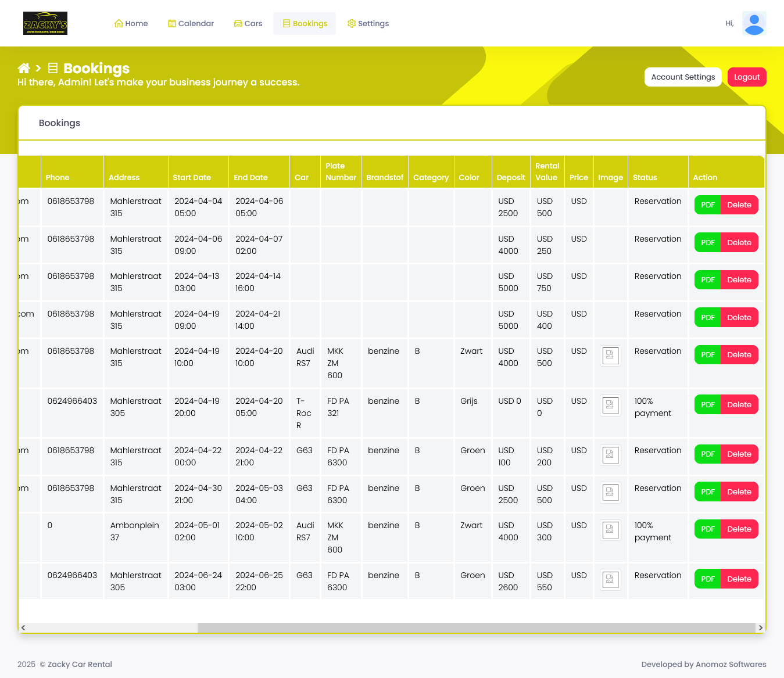Image resolution: width=784 pixels, height=678 pixels.
Task: Click the Account Settings button
Action: (683, 77)
